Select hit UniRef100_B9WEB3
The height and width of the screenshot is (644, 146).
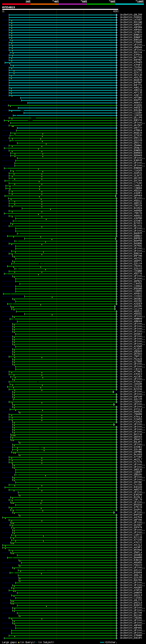[x=131, y=151]
